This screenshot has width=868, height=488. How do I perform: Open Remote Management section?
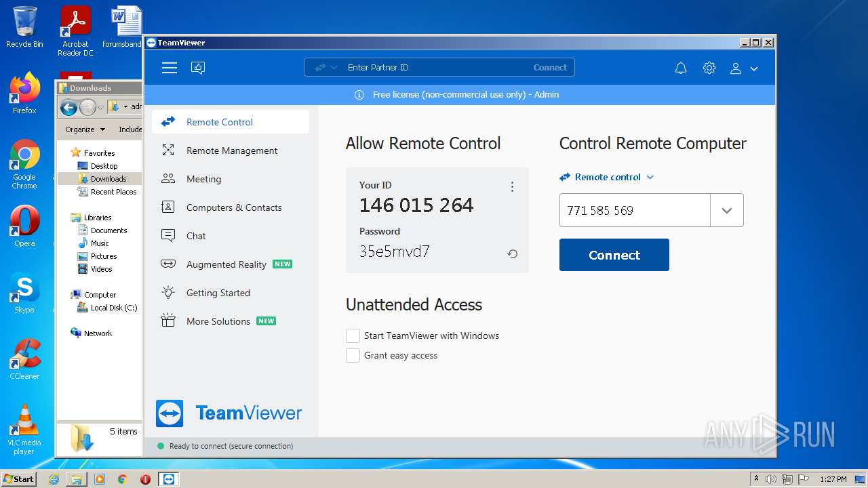coord(231,150)
